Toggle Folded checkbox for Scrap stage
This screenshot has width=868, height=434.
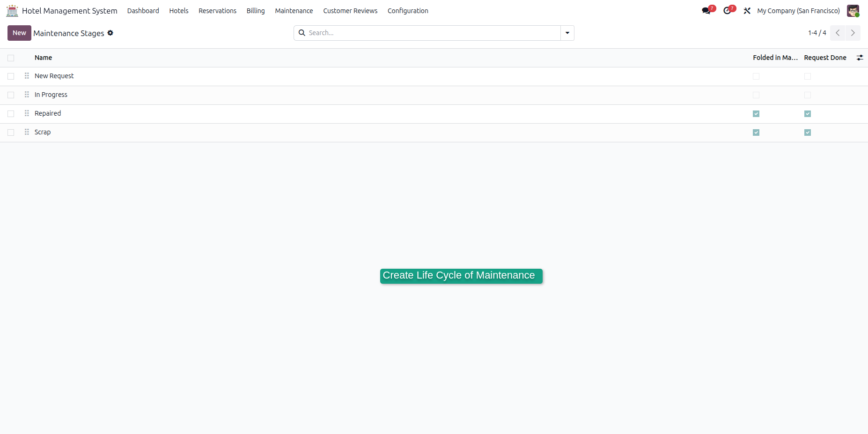point(756,132)
